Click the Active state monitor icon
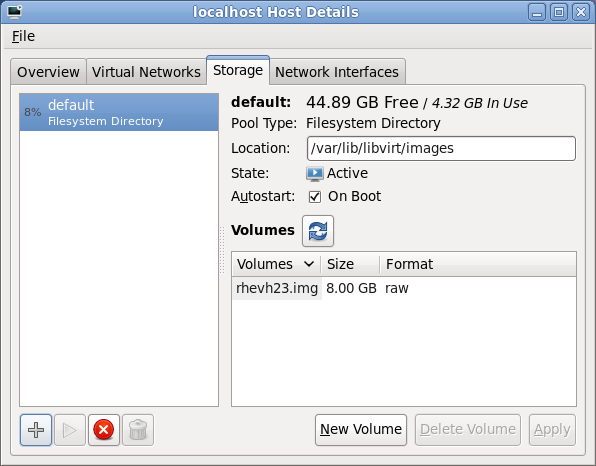The height and width of the screenshot is (466, 596). click(315, 174)
